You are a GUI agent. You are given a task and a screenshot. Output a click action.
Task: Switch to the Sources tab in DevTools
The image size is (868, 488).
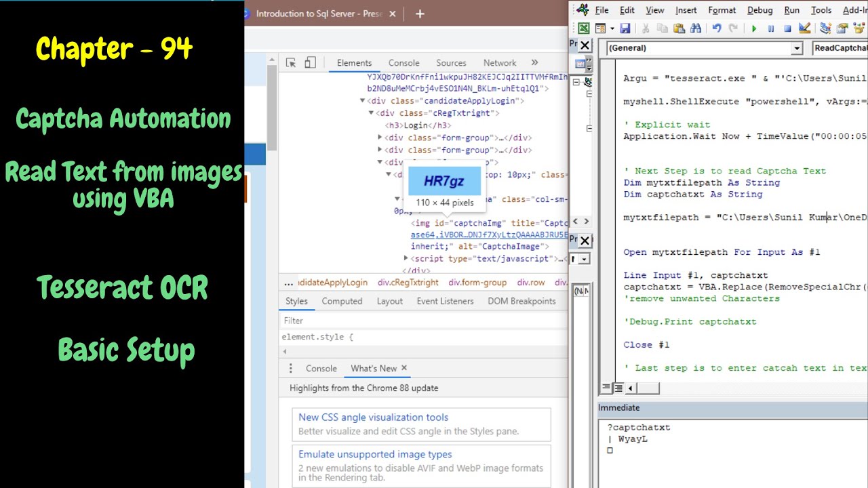point(451,62)
